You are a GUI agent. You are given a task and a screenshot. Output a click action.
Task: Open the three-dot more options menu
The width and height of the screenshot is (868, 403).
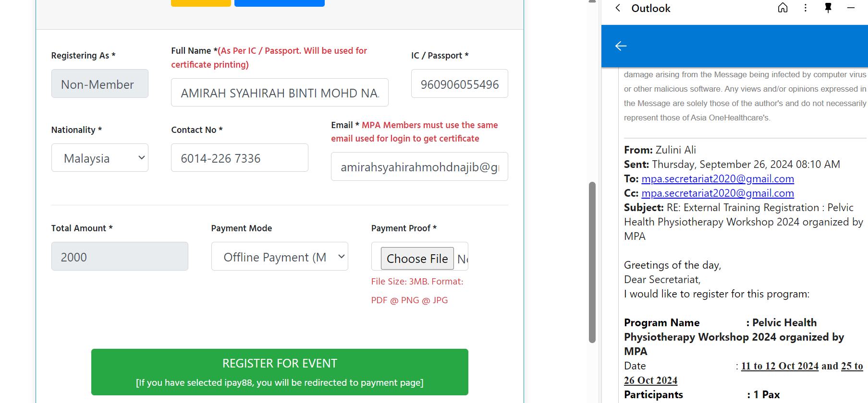click(x=806, y=8)
